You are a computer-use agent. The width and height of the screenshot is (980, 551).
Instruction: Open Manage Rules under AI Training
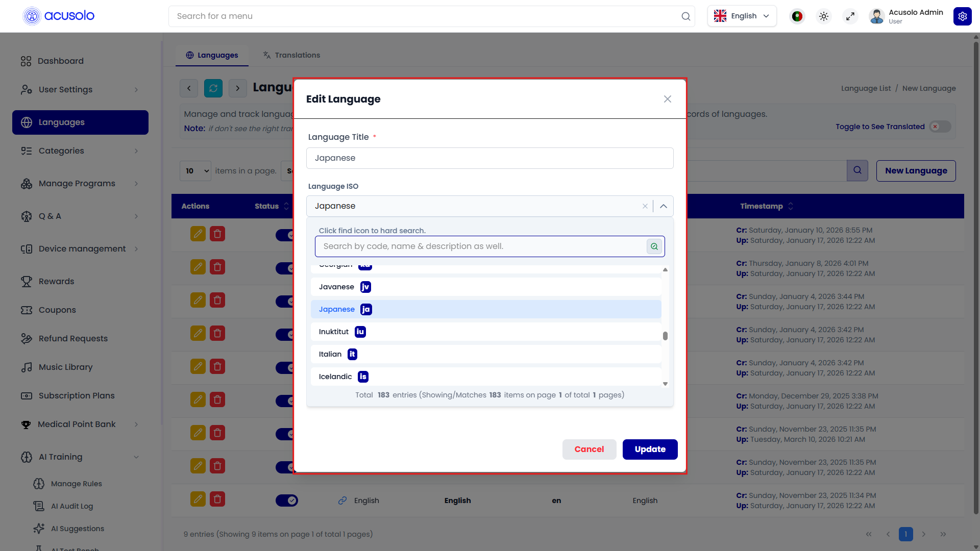pos(76,484)
